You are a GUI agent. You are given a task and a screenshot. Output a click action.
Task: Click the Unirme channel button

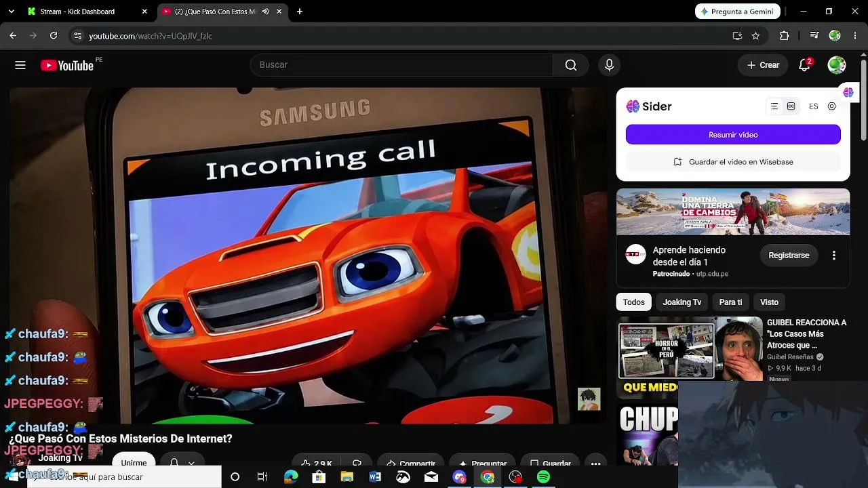click(x=134, y=463)
